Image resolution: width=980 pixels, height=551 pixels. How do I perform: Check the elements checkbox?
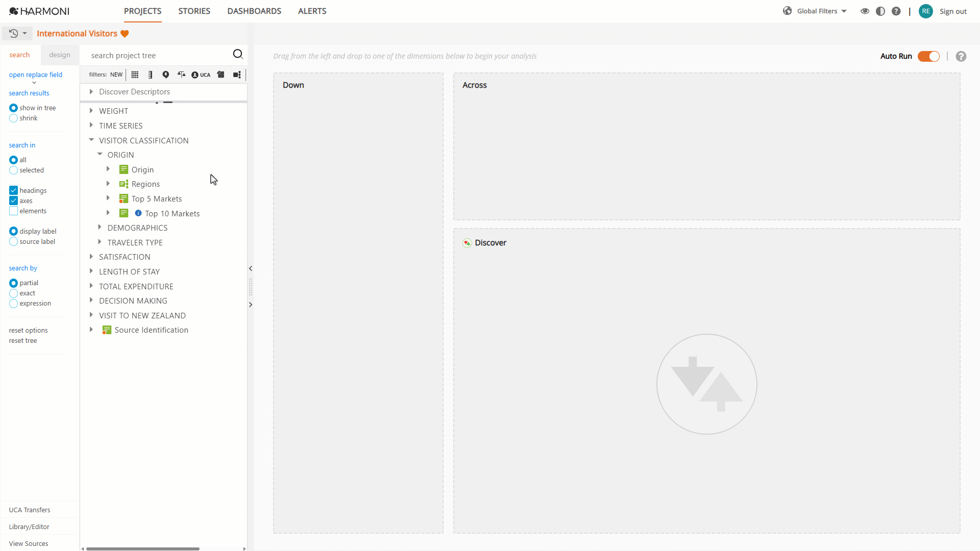point(14,211)
